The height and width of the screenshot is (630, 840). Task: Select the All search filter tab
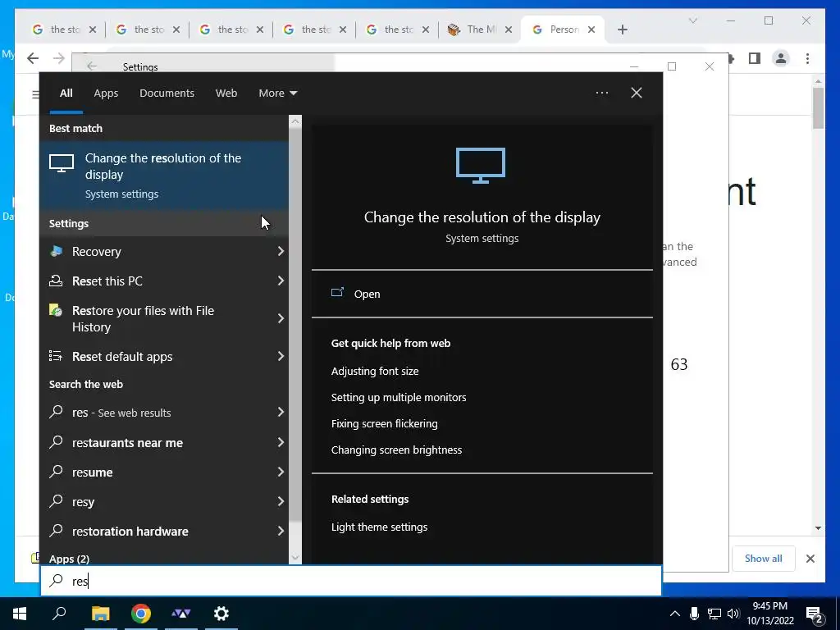(x=66, y=93)
